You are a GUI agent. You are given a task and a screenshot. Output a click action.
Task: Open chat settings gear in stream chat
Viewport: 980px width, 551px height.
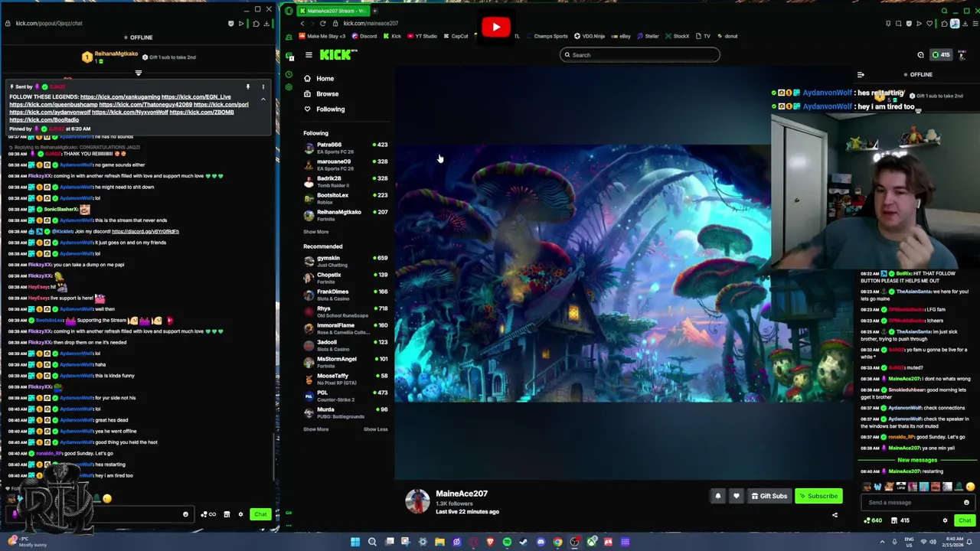click(945, 520)
